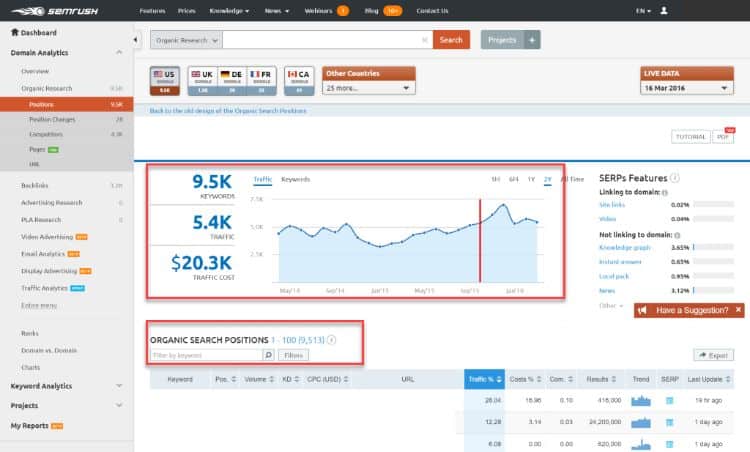Open the user account icon
The image size is (750, 452).
point(692,10)
